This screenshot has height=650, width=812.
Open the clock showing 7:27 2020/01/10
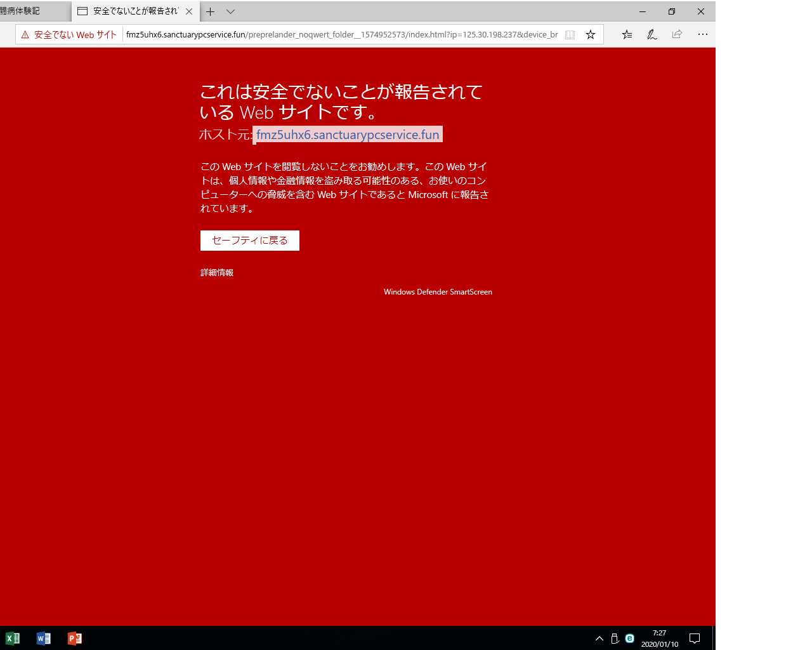659,639
